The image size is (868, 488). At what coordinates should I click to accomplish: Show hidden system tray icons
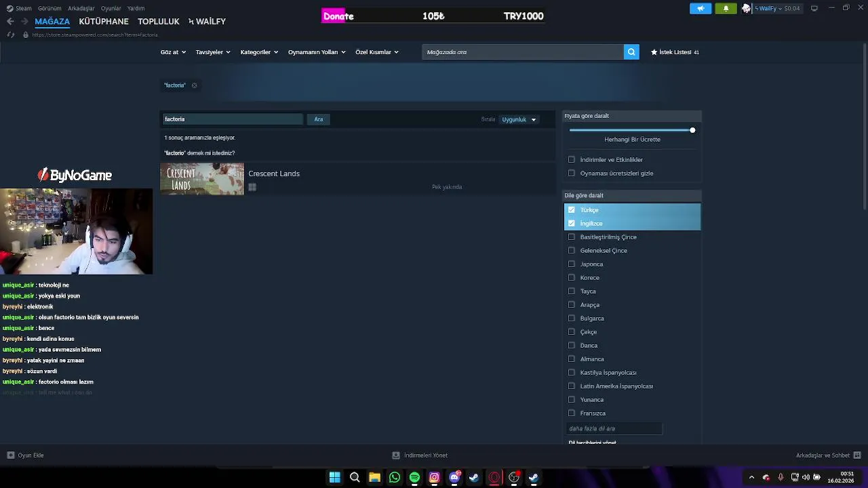tap(751, 478)
